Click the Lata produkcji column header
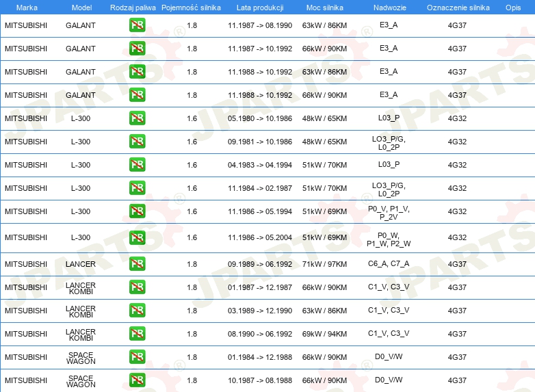535x392 pixels. (260, 8)
